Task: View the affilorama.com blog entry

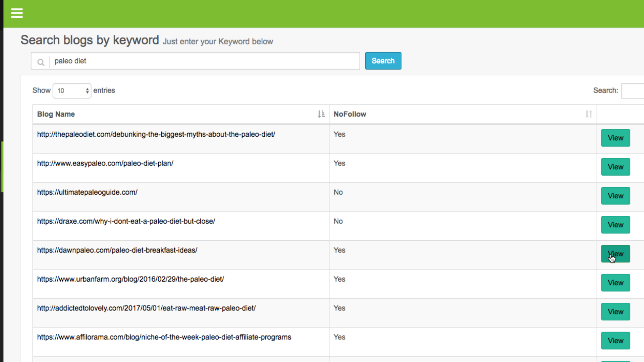Action: click(615, 341)
